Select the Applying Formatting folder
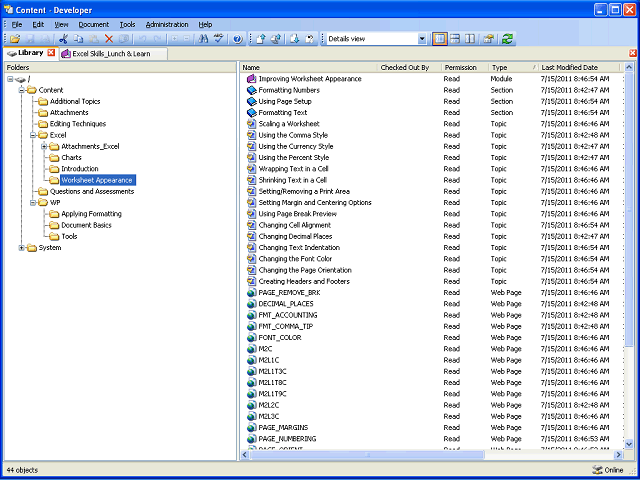Screen dimensions: 640x480 pyautogui.click(x=91, y=214)
